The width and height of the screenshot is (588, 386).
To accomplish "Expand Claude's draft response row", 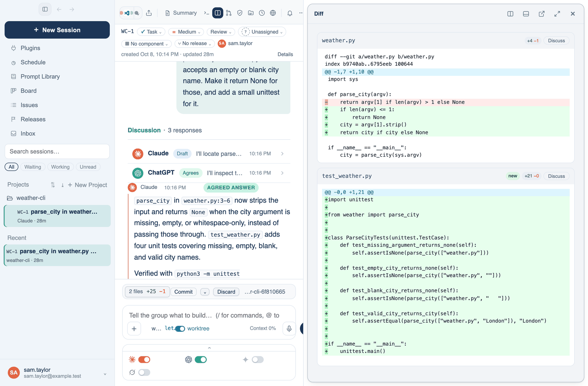I will [x=209, y=153].
